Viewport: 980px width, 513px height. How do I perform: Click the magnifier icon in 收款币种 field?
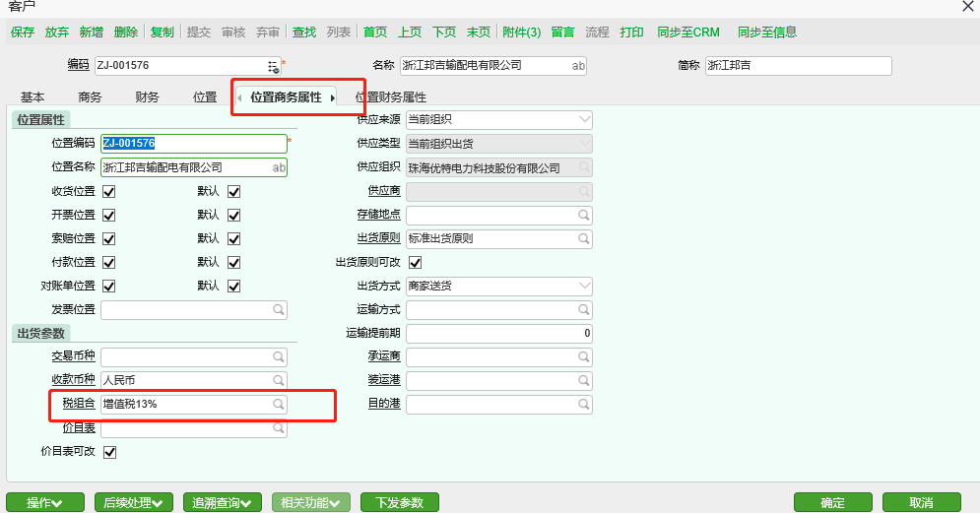point(279,380)
